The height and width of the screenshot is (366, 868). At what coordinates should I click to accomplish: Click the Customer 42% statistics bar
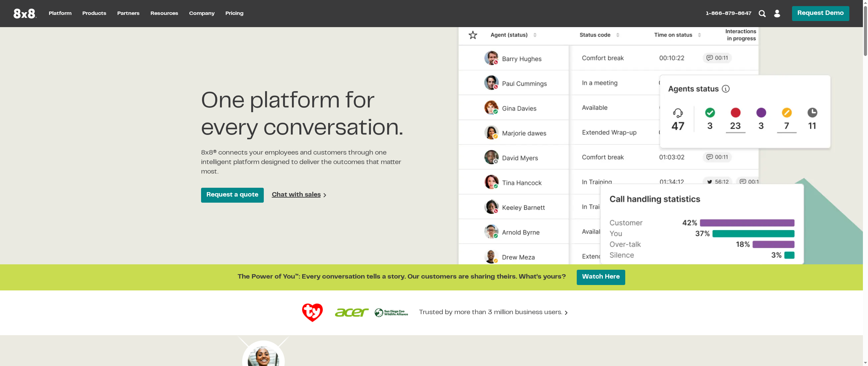coord(746,223)
